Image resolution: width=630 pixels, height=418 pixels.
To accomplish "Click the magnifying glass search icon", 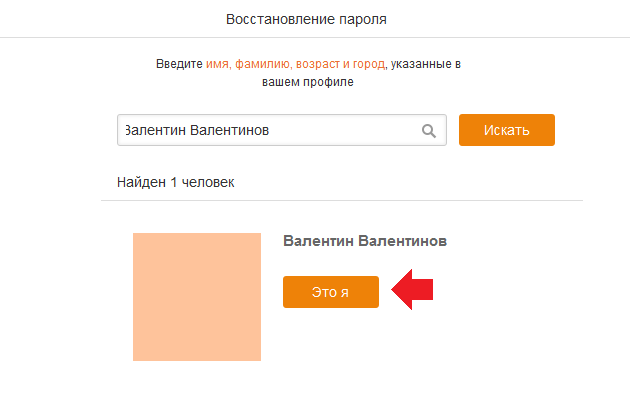I will click(429, 131).
